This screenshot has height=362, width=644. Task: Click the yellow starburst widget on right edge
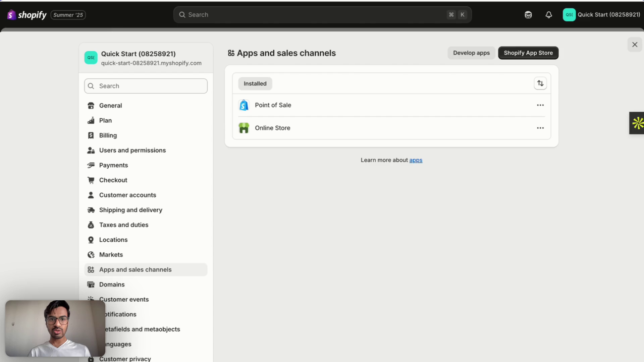tap(637, 123)
